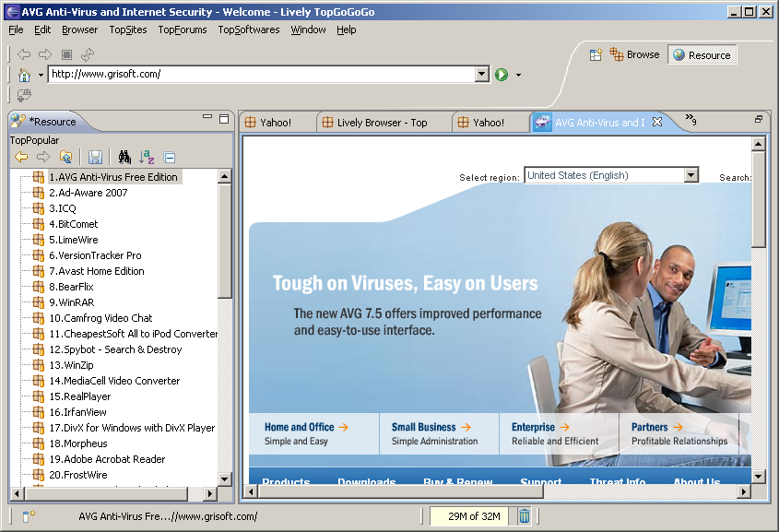779x532 pixels.
Task: Click the Go Up folder icon in Resource panel
Action: [x=65, y=157]
